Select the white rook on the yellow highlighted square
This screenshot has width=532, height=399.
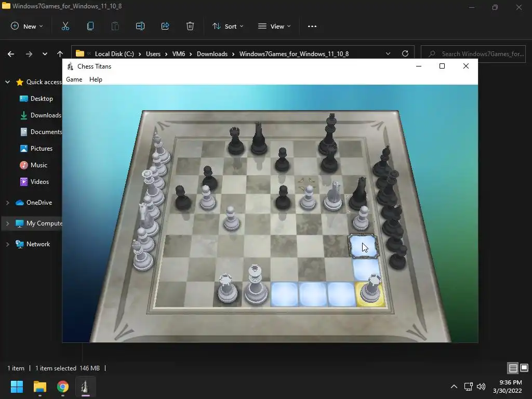tap(370, 289)
